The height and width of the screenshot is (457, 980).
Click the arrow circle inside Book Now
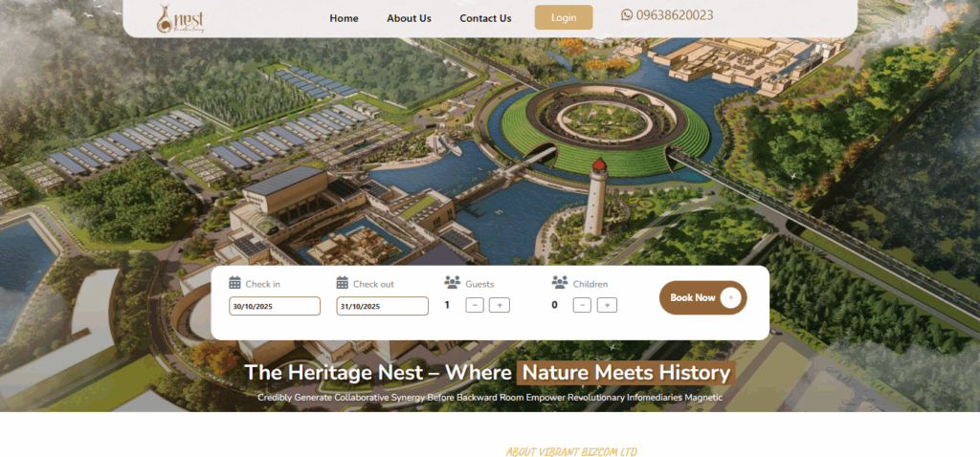click(730, 297)
